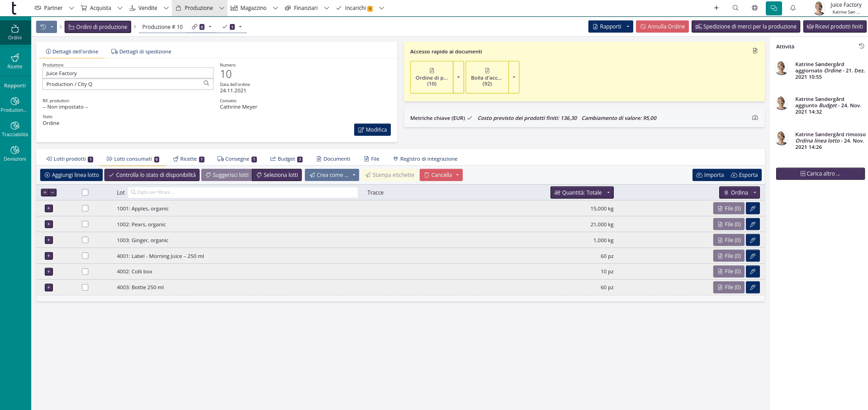This screenshot has width=868, height=410.
Task: Toggle the select-all checkbox in header
Action: [x=85, y=192]
